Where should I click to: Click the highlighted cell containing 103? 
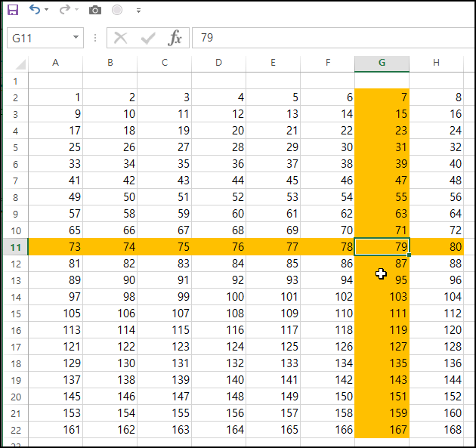coord(382,297)
